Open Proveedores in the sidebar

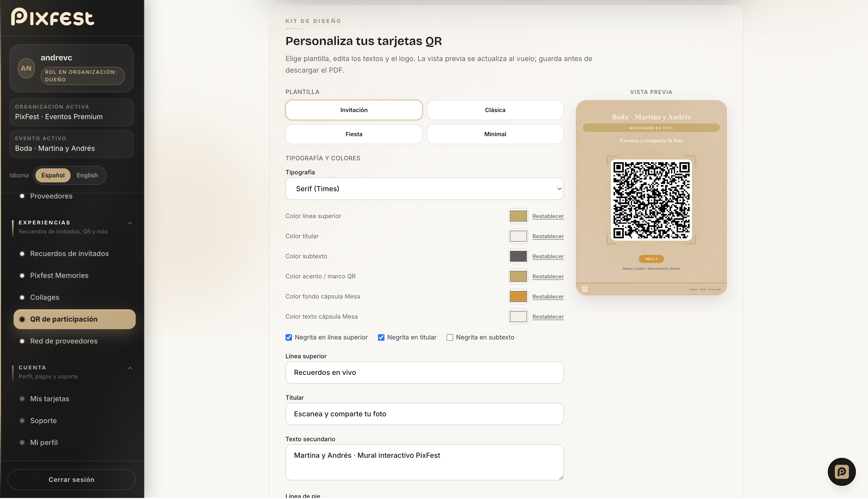51,196
